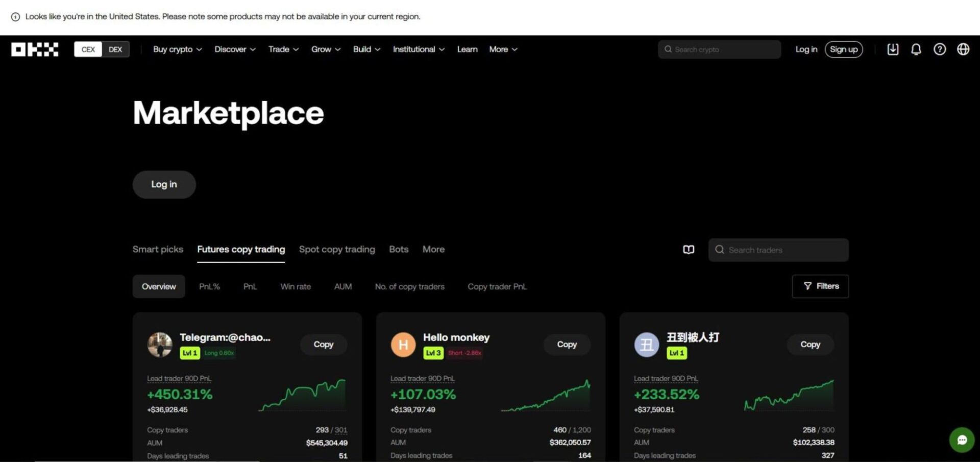Viewport: 980px width, 462px height.
Task: Open Learn page
Action: [x=467, y=50]
